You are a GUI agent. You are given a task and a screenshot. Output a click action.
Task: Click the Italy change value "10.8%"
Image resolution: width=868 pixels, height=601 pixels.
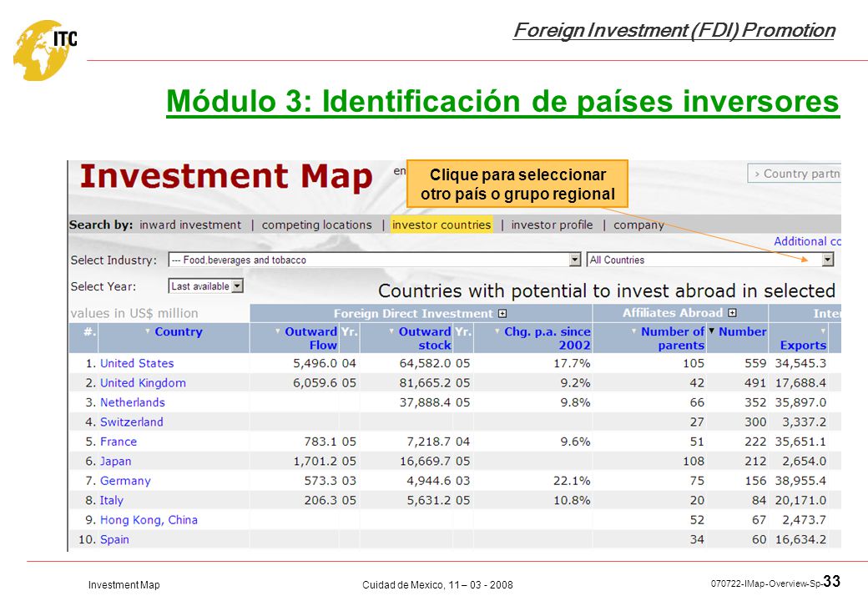tap(572, 500)
